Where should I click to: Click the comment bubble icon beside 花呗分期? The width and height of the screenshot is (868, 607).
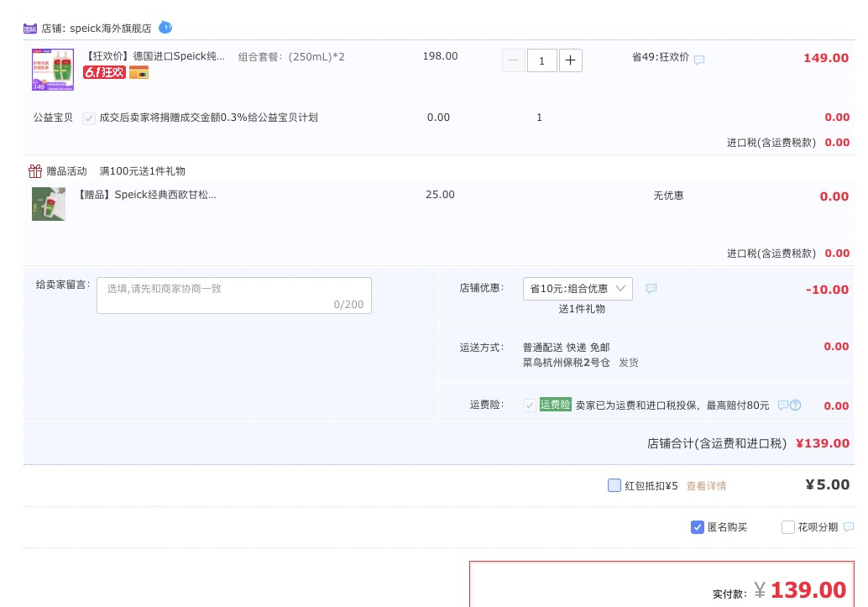pyautogui.click(x=849, y=526)
